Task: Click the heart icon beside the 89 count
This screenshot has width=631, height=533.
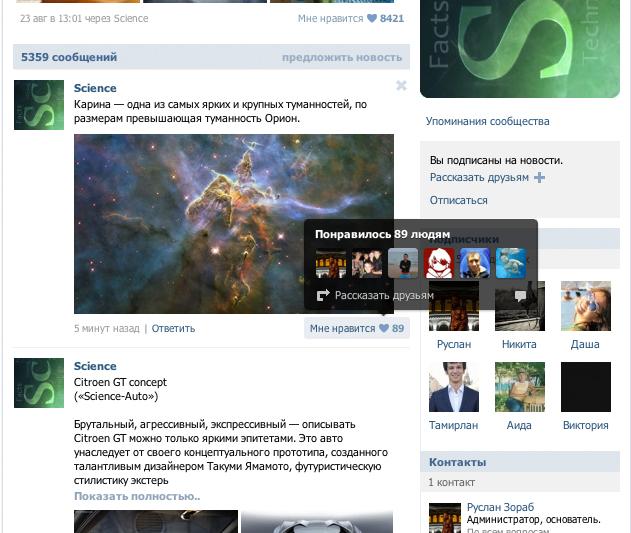Action: [384, 328]
